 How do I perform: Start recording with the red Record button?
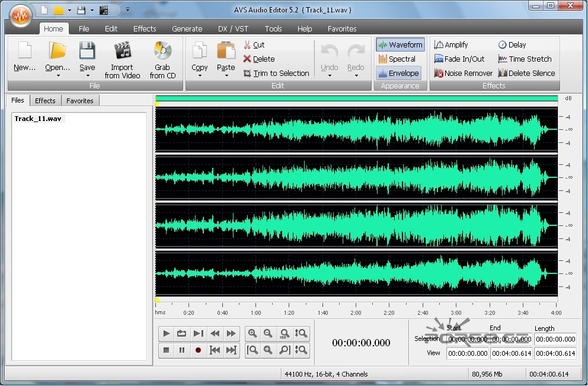[199, 350]
